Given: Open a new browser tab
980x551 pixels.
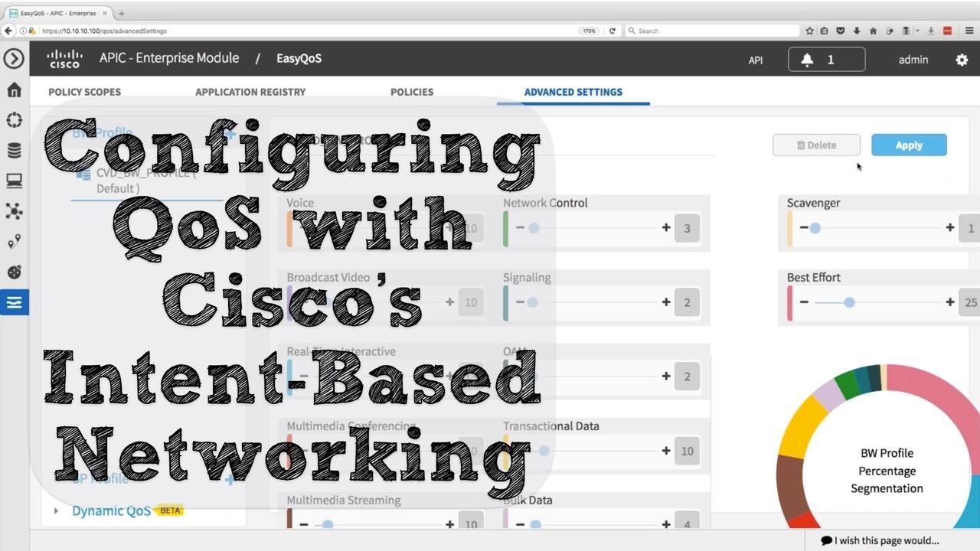Looking at the screenshot, I should 121,13.
